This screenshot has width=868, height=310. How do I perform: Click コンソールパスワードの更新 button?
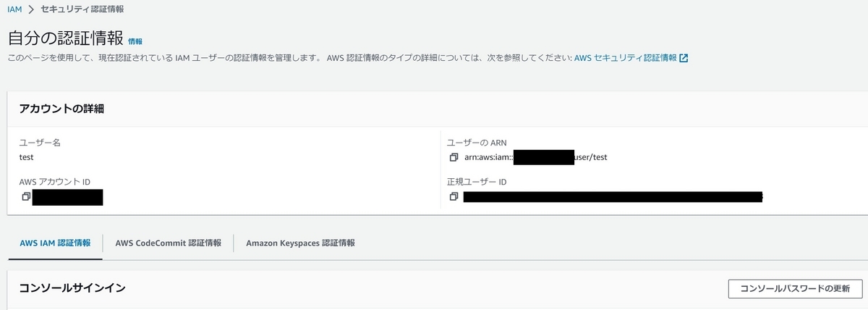[795, 288]
